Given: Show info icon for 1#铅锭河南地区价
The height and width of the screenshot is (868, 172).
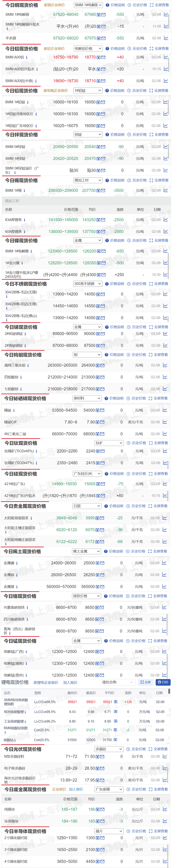Looking at the screenshot, I should [x=36, y=114].
